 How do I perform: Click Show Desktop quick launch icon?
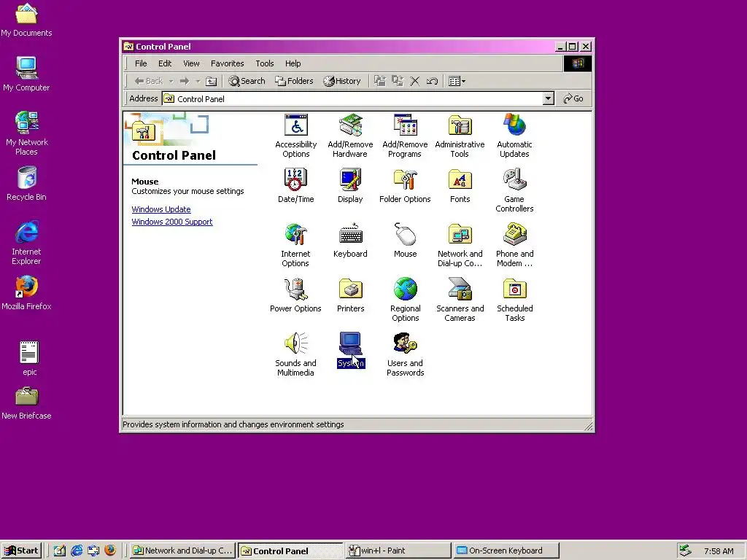(x=59, y=551)
